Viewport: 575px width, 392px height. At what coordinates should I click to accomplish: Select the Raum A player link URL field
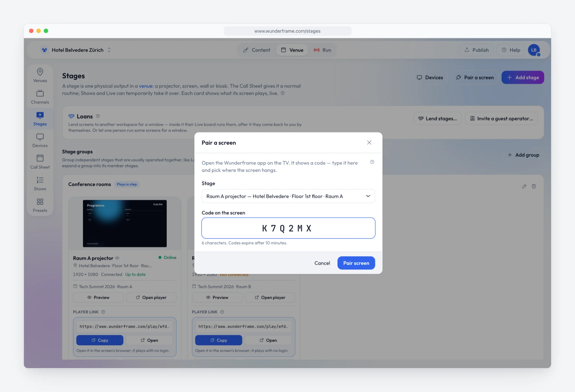coord(125,327)
